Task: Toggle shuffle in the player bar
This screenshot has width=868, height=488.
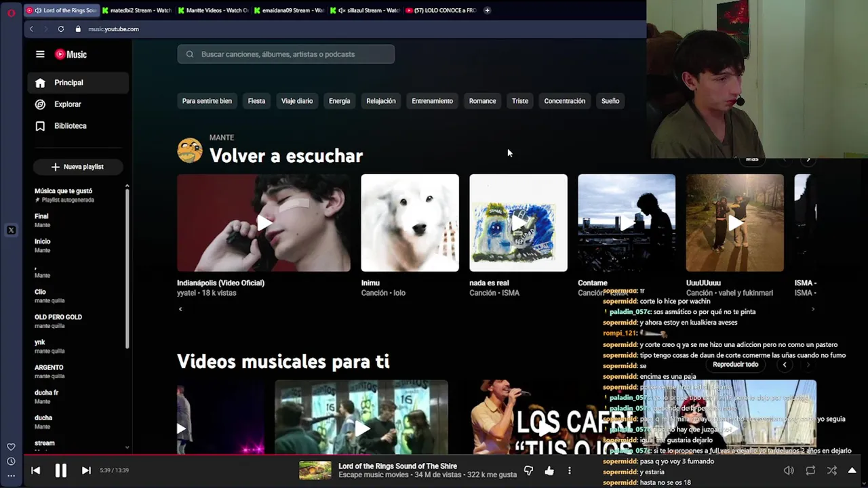Action: point(832,470)
